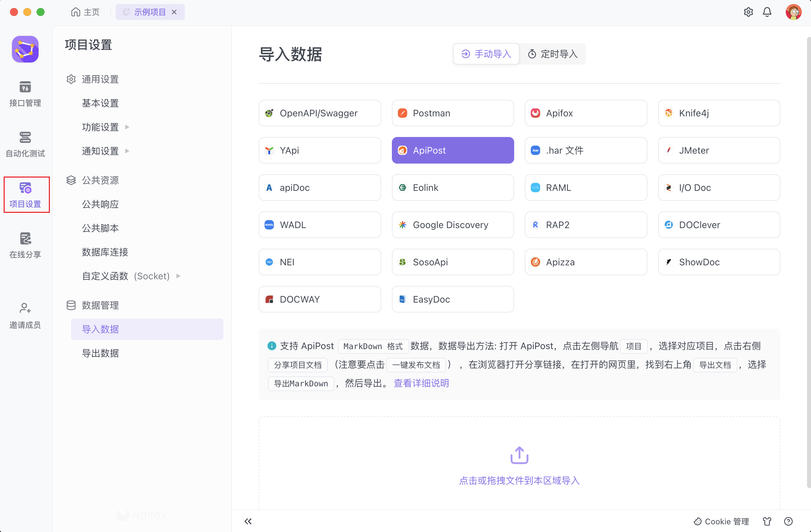Image resolution: width=811 pixels, height=532 pixels.
Task: Click the theme shirt icon in footer
Action: click(x=767, y=521)
